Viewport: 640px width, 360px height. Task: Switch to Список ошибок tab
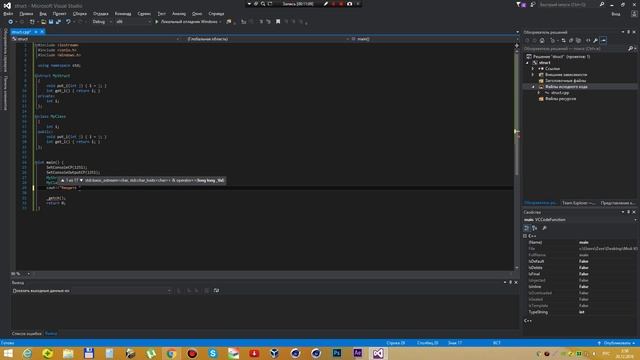click(x=27, y=333)
